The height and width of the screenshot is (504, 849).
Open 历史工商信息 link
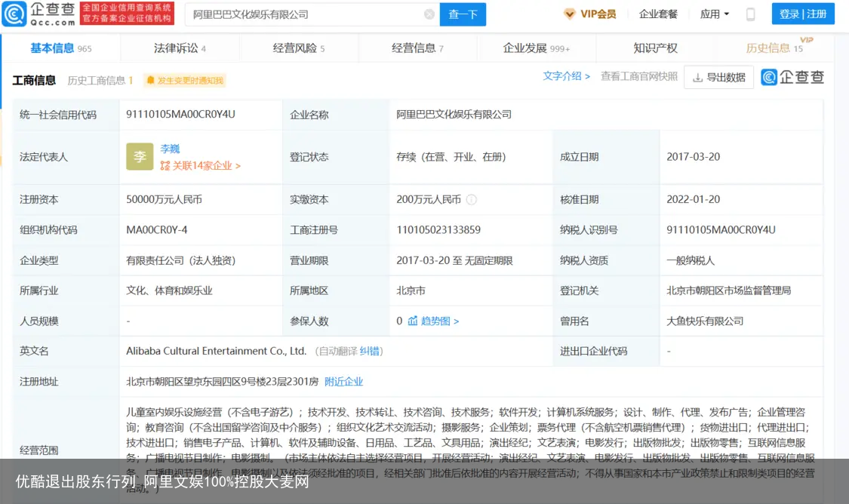100,81
